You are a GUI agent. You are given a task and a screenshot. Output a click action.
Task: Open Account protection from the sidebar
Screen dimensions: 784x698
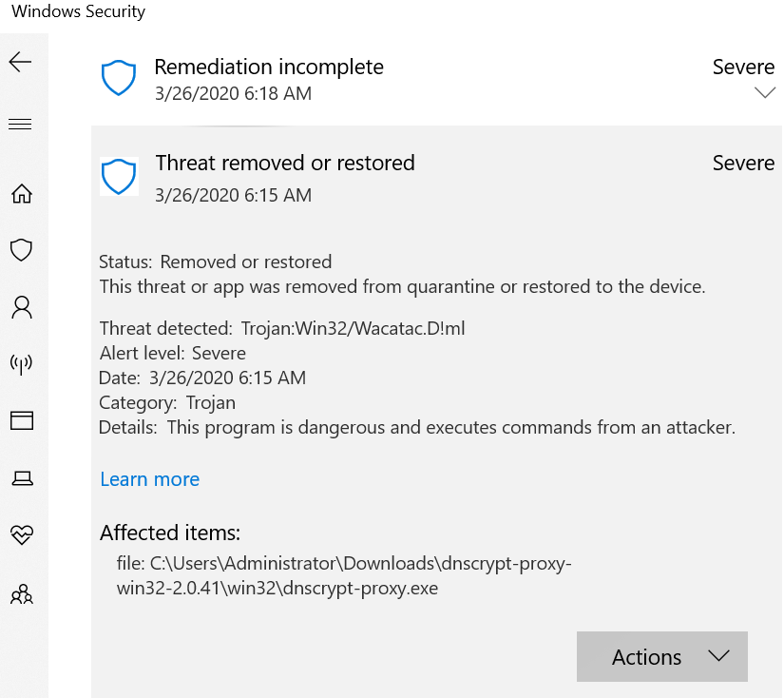point(23,306)
